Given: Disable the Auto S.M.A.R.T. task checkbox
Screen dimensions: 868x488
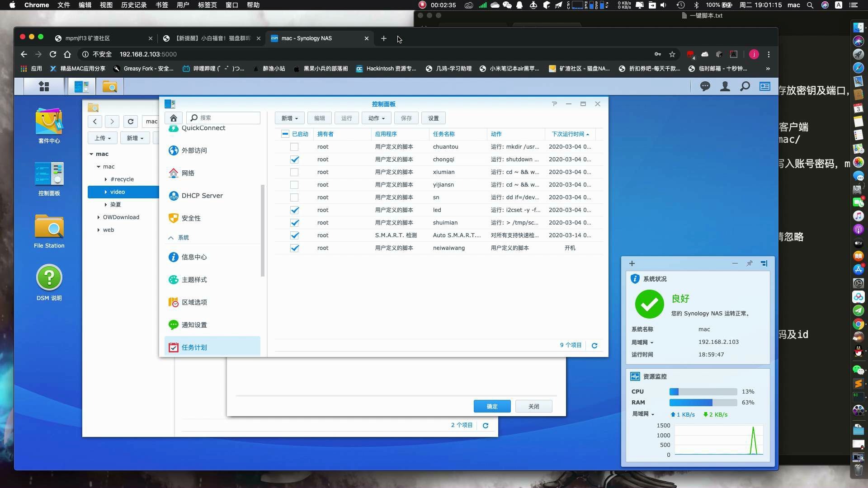Looking at the screenshot, I should pyautogui.click(x=294, y=235).
